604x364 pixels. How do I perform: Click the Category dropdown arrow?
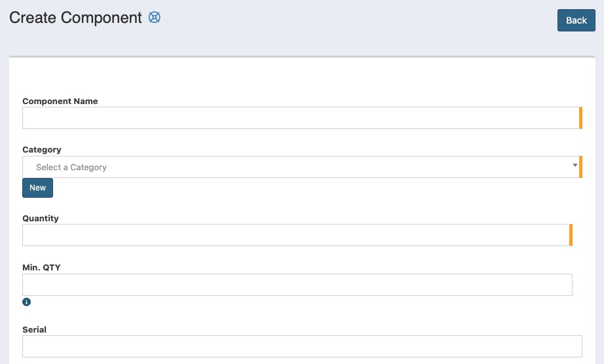click(575, 165)
